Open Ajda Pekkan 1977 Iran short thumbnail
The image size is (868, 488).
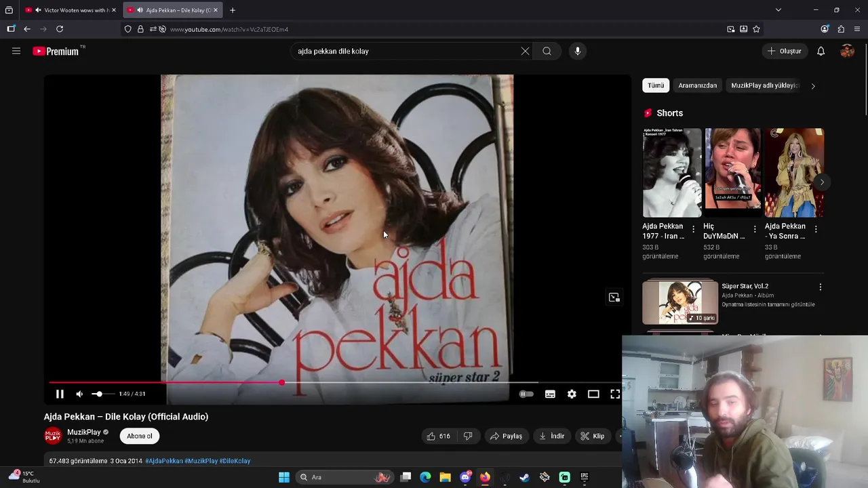point(672,173)
